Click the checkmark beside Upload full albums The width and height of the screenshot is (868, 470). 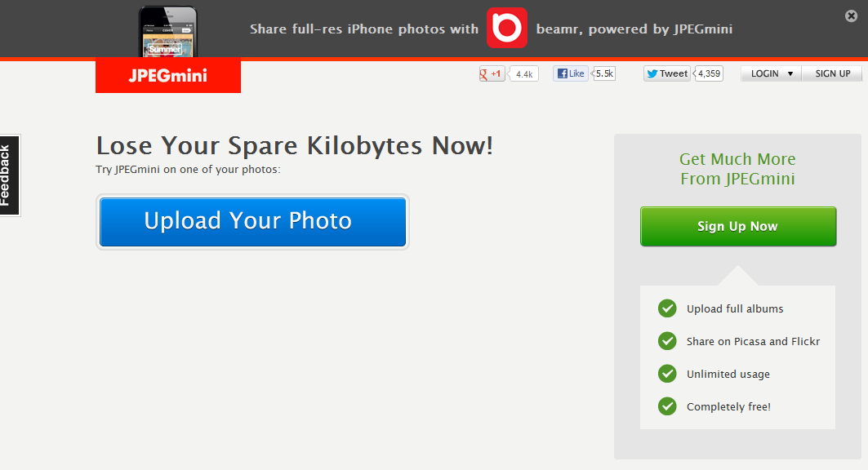point(667,308)
